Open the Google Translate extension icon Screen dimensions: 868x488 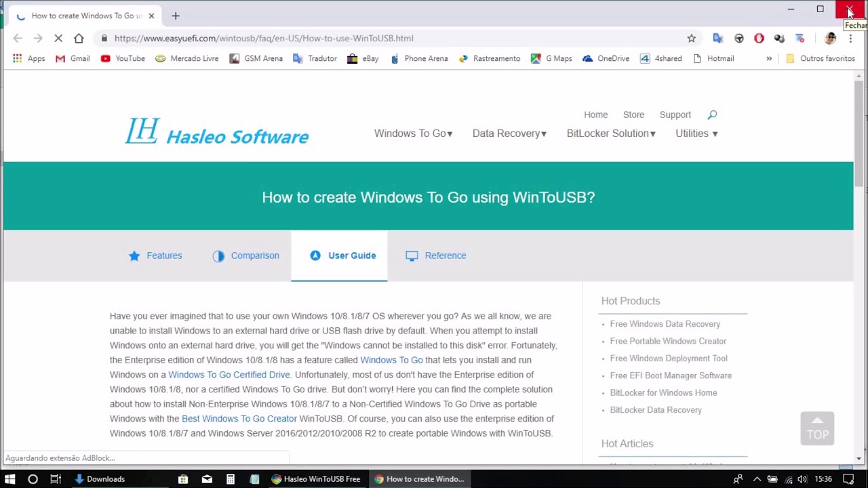(x=718, y=39)
